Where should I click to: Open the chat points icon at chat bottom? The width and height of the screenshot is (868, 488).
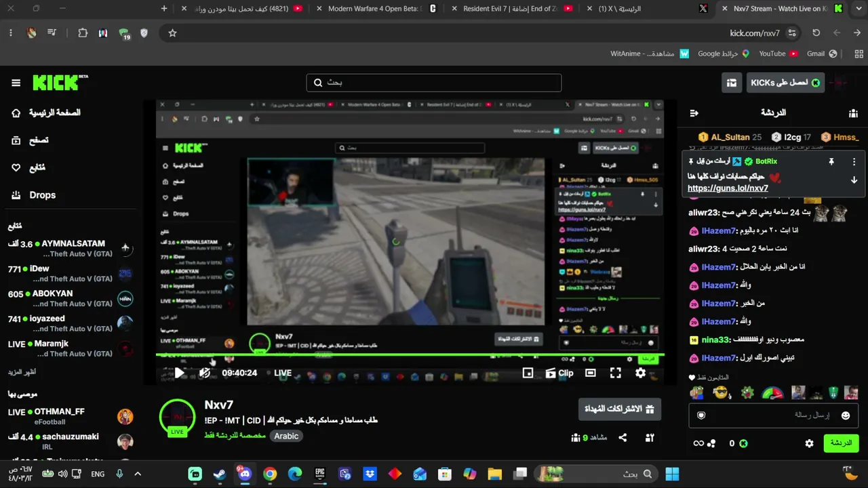[x=704, y=443]
